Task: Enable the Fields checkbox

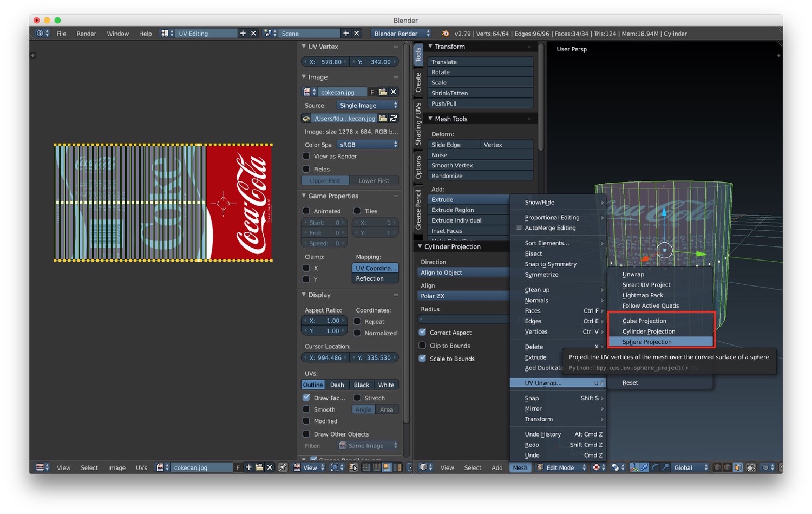Action: point(306,169)
